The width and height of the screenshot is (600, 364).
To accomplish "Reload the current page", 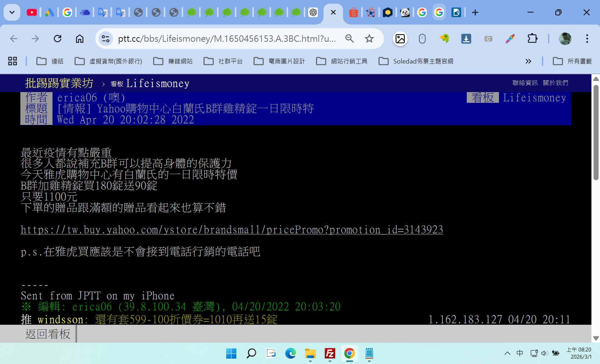I will click(x=57, y=39).
